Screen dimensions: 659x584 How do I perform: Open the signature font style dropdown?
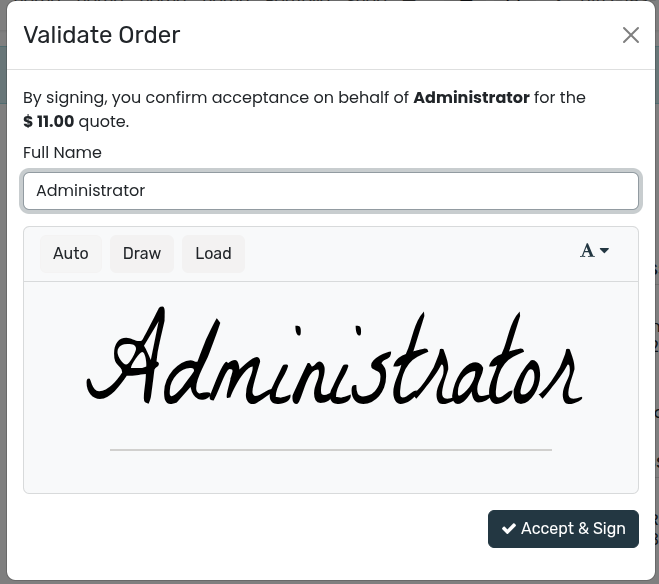(594, 251)
